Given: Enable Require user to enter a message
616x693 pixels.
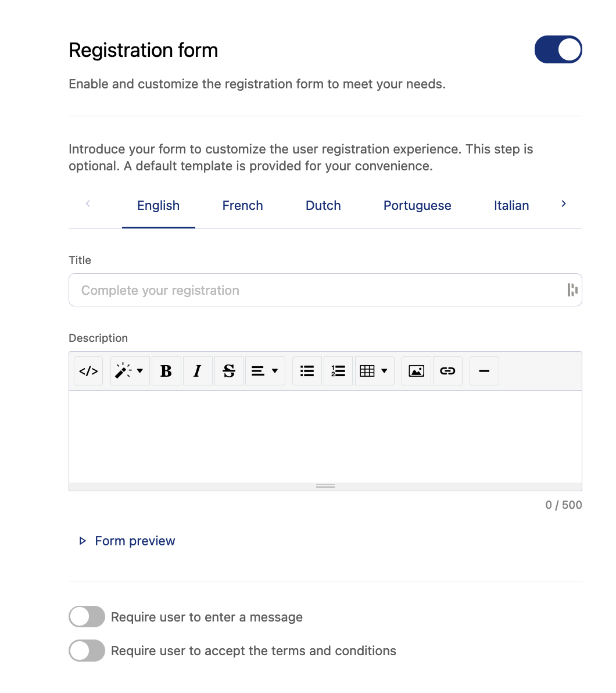Looking at the screenshot, I should [87, 617].
